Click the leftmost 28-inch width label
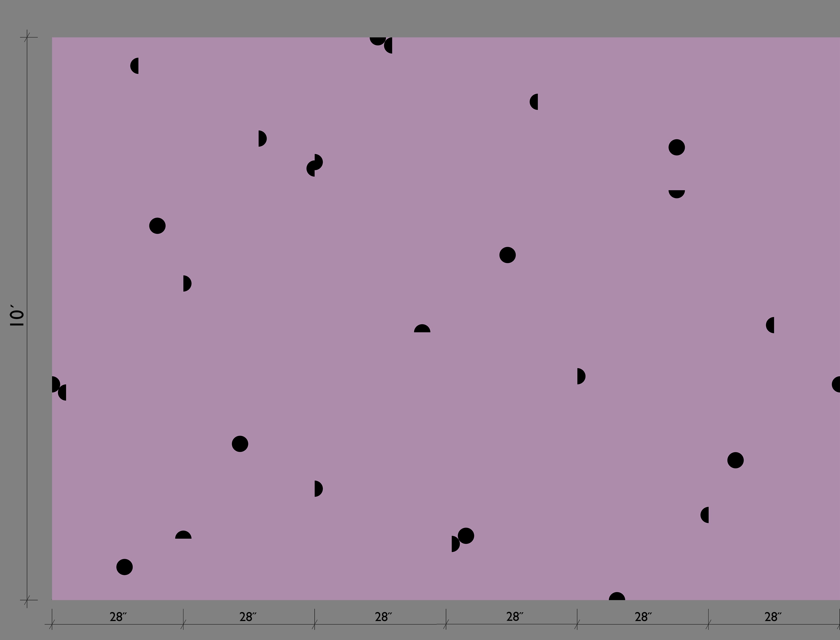 point(118,617)
